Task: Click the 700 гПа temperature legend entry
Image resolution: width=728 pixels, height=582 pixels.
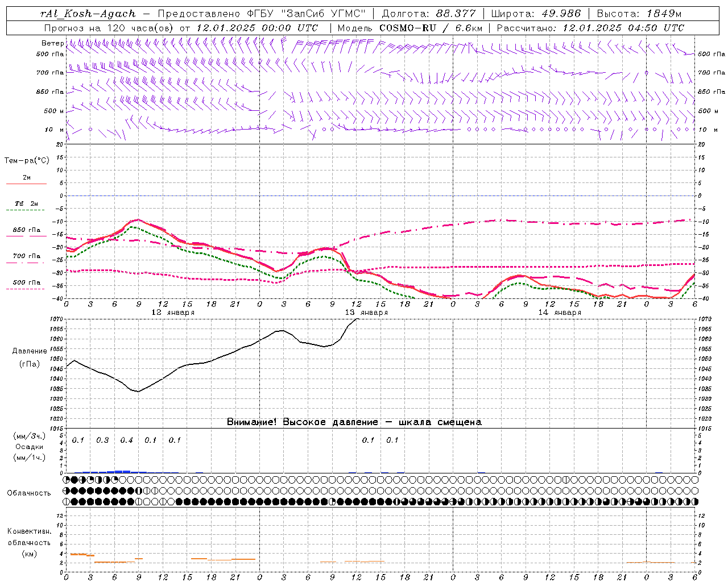Action: click(x=26, y=256)
